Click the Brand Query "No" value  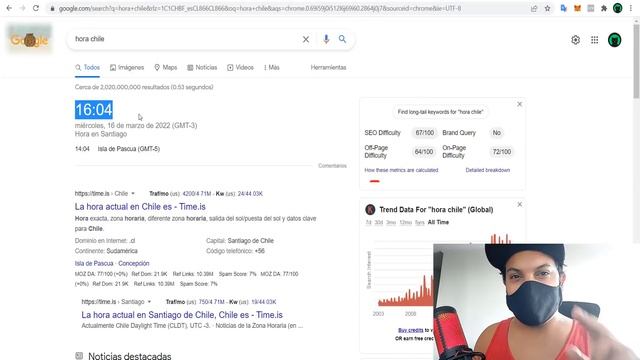pos(497,133)
